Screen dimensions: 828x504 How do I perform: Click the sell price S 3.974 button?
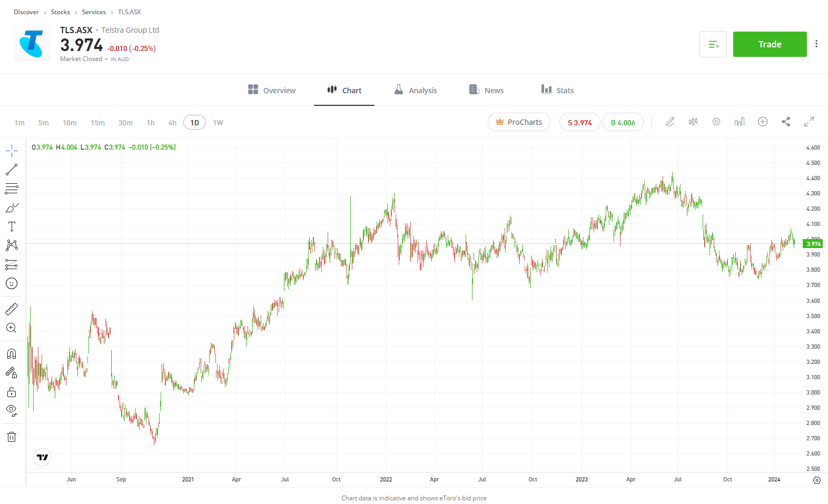point(579,122)
